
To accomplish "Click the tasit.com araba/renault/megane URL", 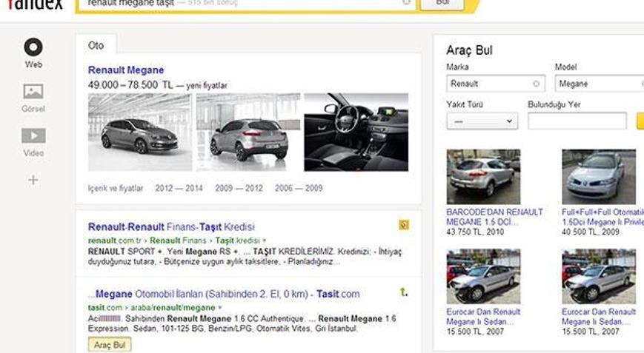I will [152, 308].
